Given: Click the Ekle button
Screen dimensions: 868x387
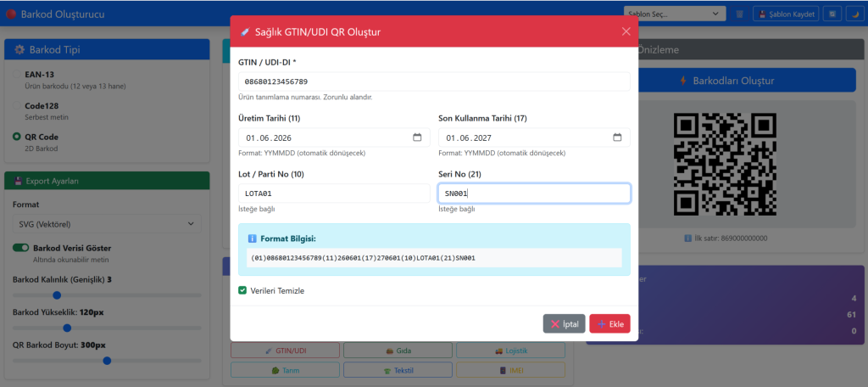Looking at the screenshot, I should coord(610,324).
